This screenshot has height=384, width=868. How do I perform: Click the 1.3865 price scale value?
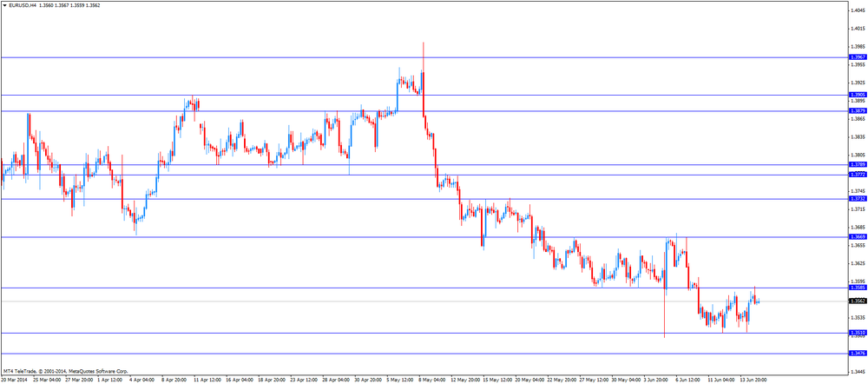(x=858, y=118)
